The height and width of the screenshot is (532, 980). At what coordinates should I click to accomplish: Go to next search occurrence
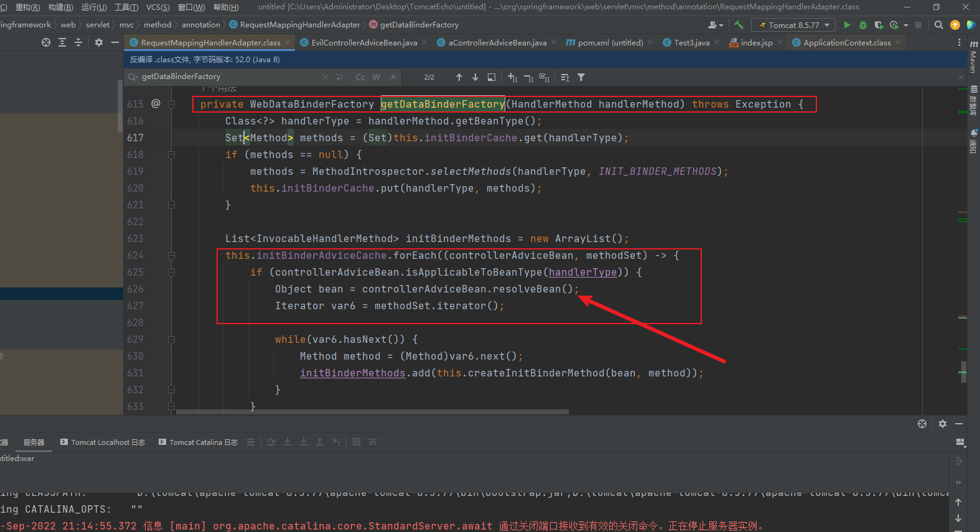(475, 77)
